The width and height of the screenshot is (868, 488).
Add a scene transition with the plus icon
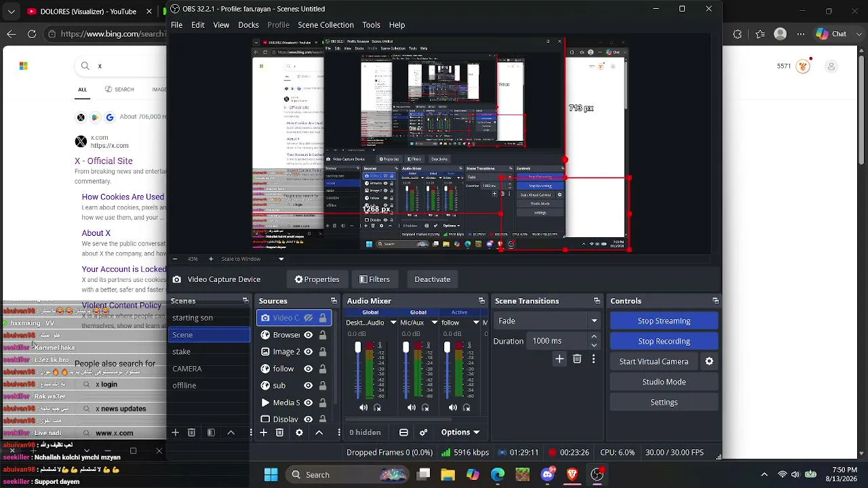click(x=559, y=359)
